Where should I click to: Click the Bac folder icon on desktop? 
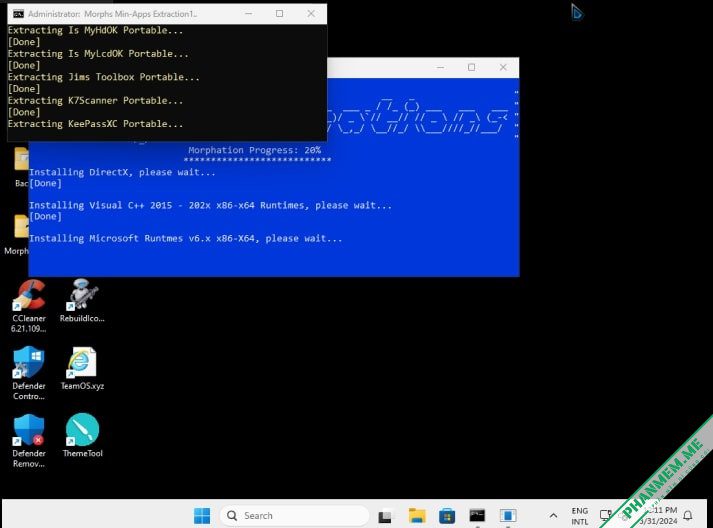tap(20, 159)
